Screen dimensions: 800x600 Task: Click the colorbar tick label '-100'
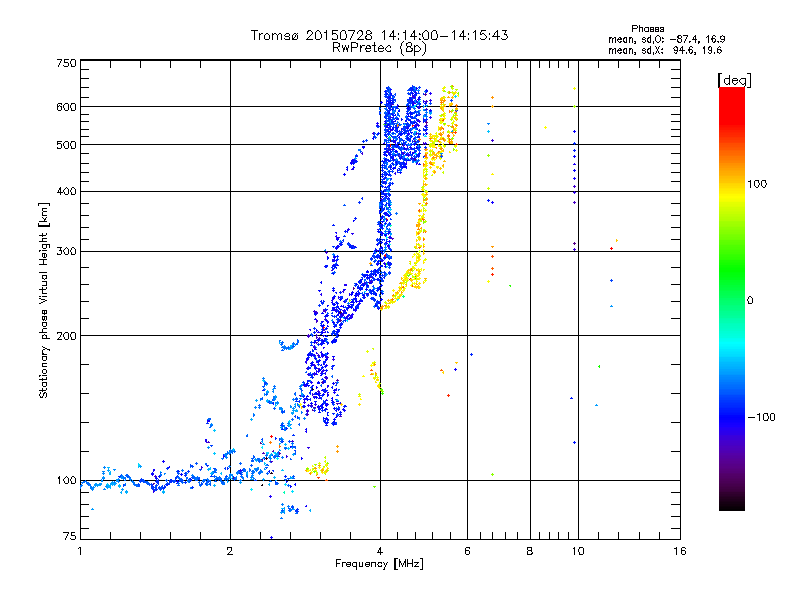[x=761, y=417]
